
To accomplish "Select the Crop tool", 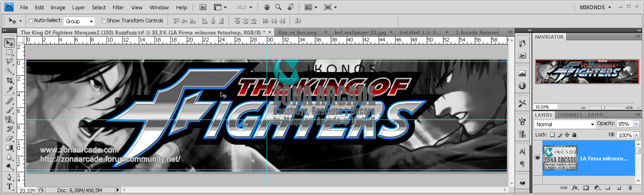I will click(x=9, y=80).
